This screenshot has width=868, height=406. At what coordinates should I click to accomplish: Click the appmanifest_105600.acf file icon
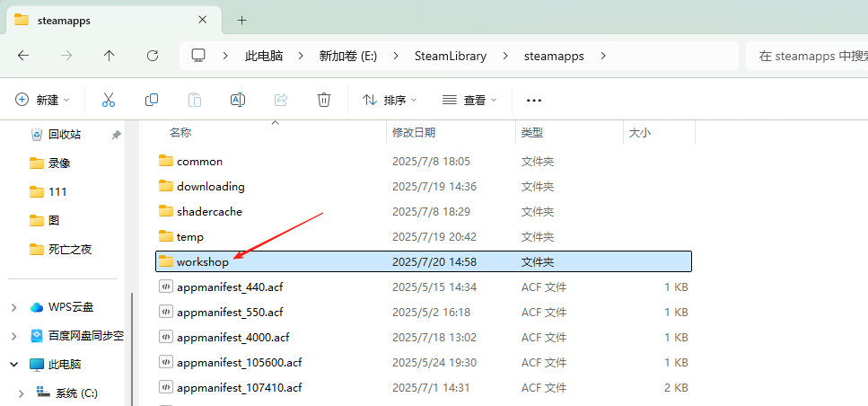pos(166,362)
